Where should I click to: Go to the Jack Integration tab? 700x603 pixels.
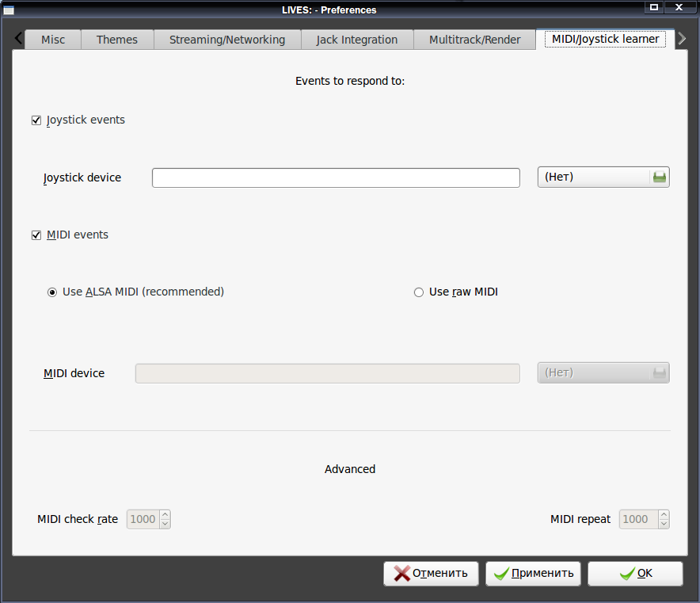[357, 40]
